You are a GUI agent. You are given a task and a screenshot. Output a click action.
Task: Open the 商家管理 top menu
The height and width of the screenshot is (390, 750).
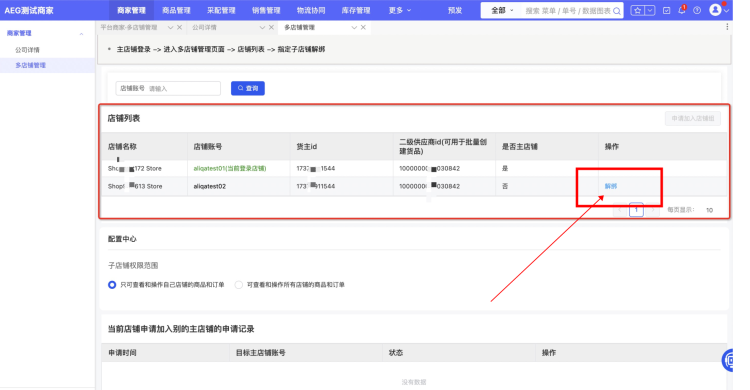coord(131,10)
